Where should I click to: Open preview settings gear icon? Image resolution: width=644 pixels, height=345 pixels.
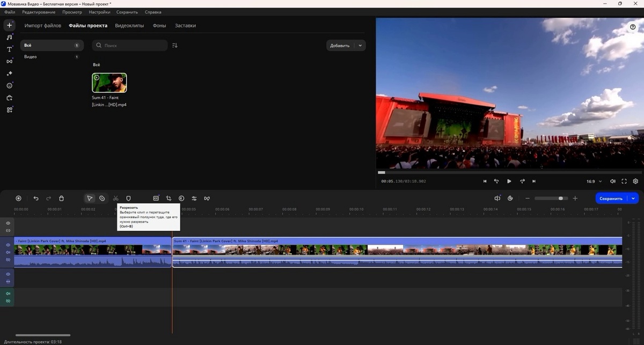635,181
